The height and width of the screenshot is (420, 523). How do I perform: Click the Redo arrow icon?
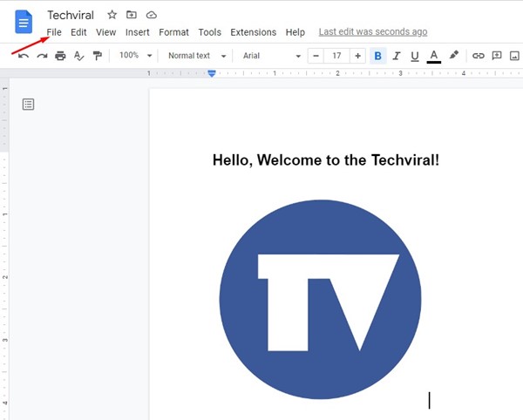(x=42, y=56)
